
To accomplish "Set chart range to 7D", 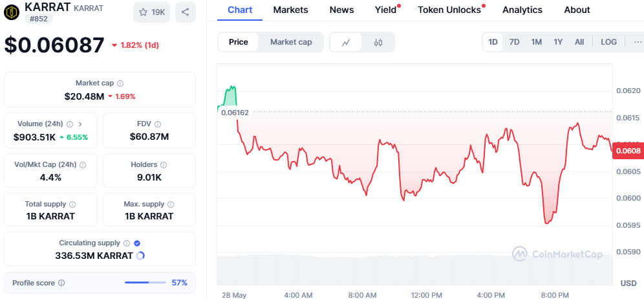I will tap(514, 42).
